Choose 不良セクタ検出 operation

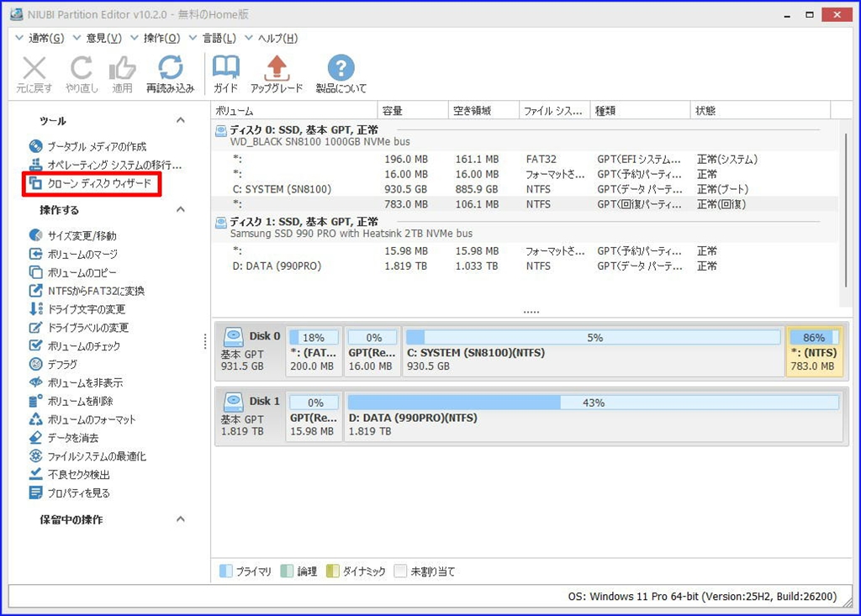coord(70,474)
